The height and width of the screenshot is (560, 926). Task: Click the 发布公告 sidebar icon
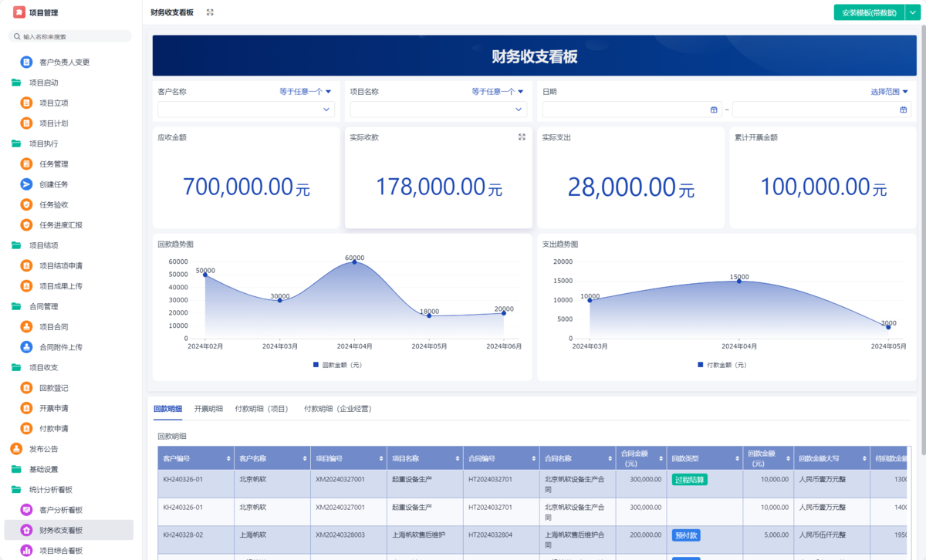tap(16, 449)
